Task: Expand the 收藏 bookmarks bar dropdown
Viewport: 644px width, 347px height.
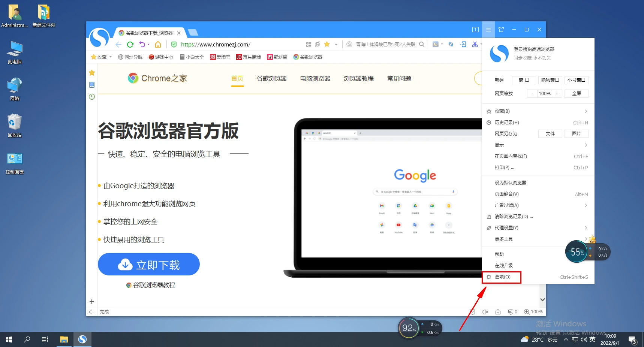Action: (x=111, y=57)
